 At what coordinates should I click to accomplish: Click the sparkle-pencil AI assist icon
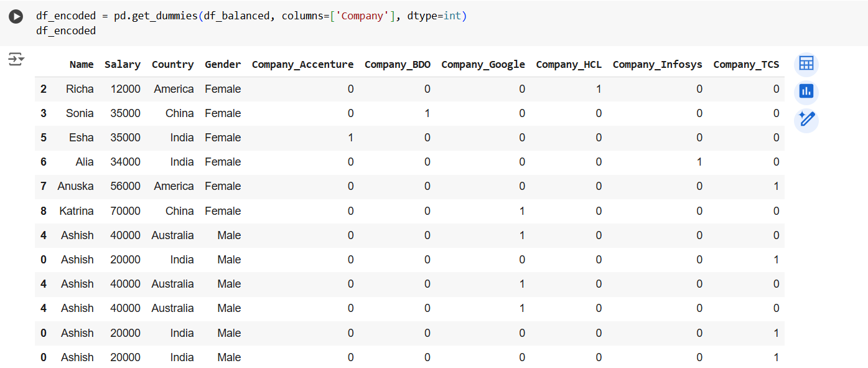coord(806,119)
